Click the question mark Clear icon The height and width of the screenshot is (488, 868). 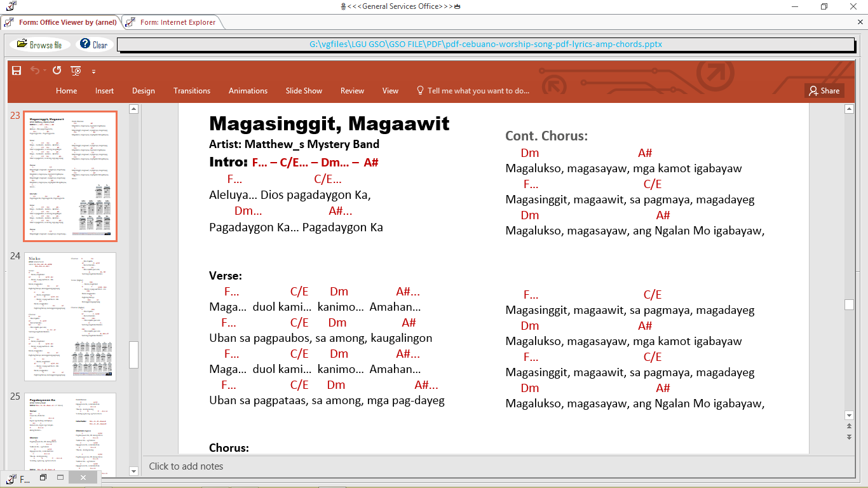pyautogui.click(x=85, y=44)
